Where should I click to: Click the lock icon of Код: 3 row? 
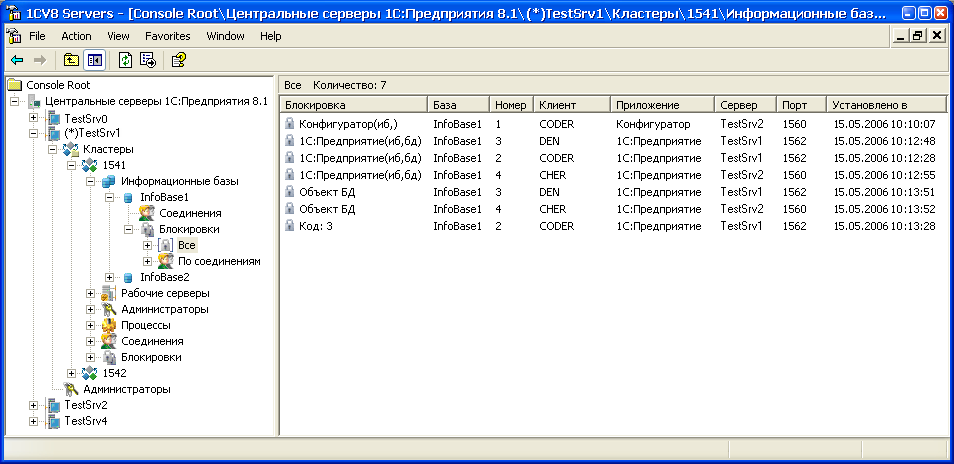(x=290, y=226)
